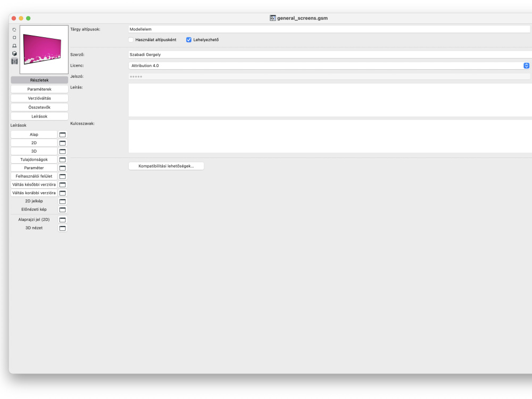Viewport: 532px width, 399px height.
Task: Select the preview picture film-frame icon
Action: [x=14, y=61]
